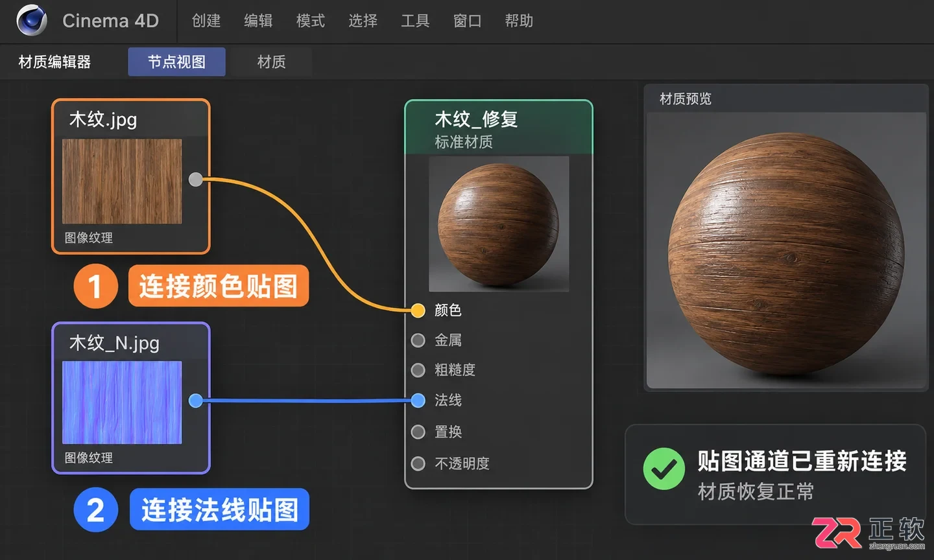Click the 材质恢复正常 status message

point(756,491)
